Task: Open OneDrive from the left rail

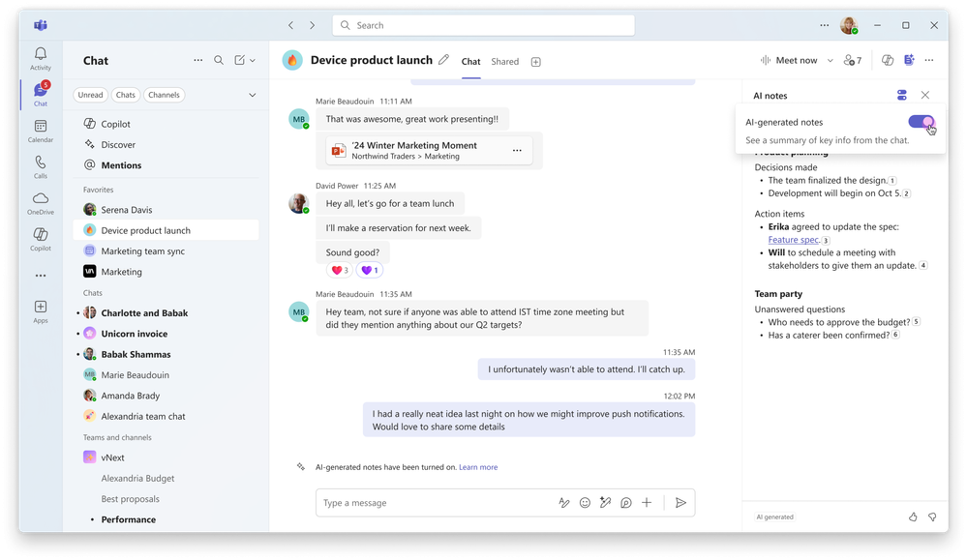Action: pos(40,203)
